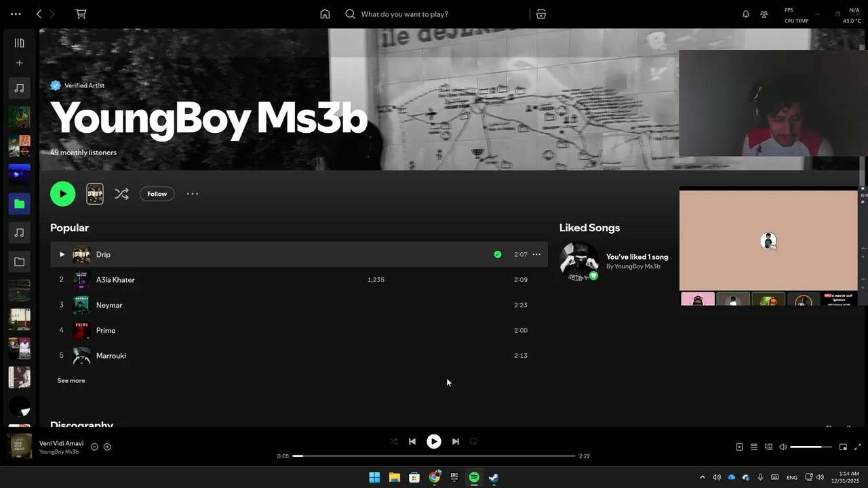Image resolution: width=868 pixels, height=488 pixels.
Task: Switch the ENG input language
Action: pos(791,478)
